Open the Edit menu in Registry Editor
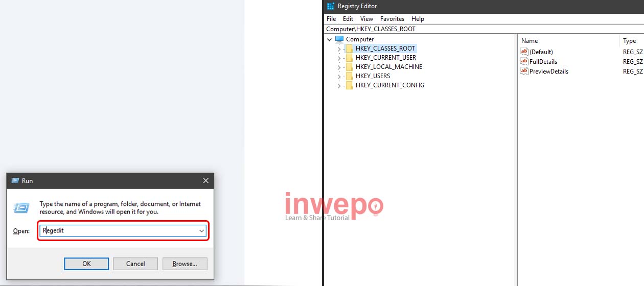 click(x=348, y=19)
